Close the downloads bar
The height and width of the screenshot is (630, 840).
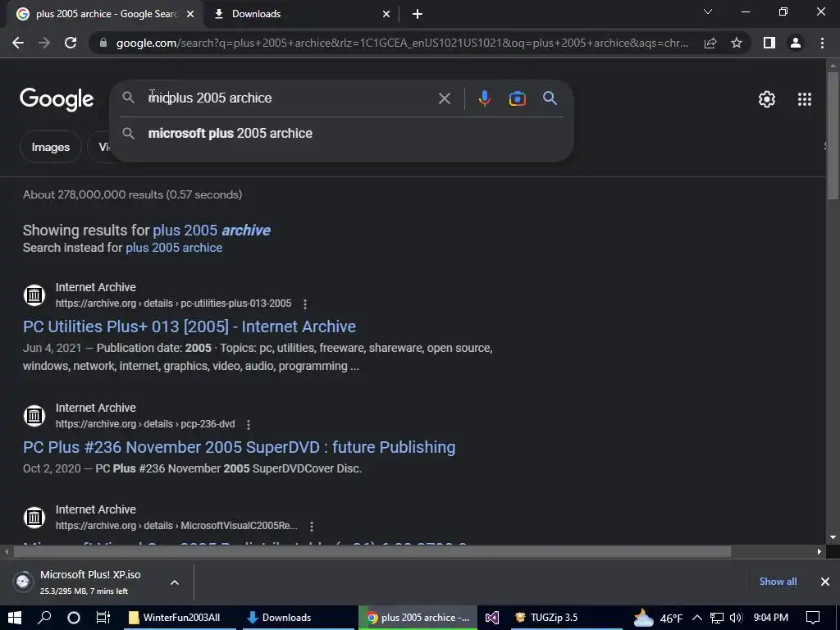coord(825,582)
